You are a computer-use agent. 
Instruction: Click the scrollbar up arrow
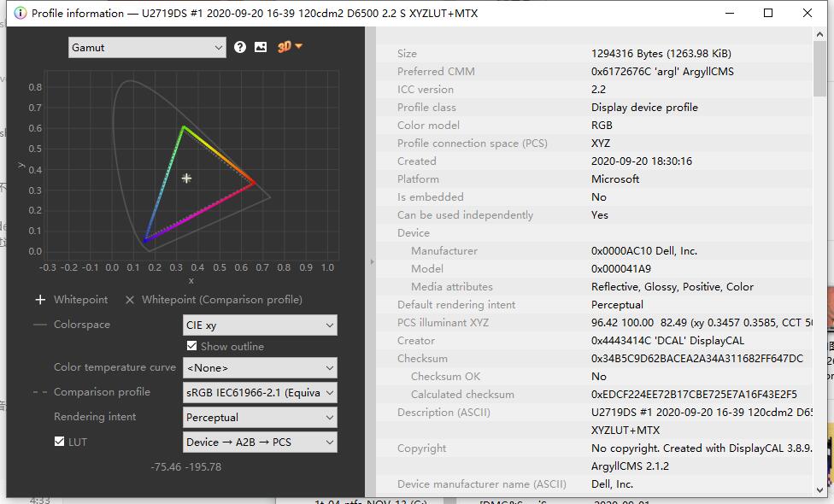819,34
